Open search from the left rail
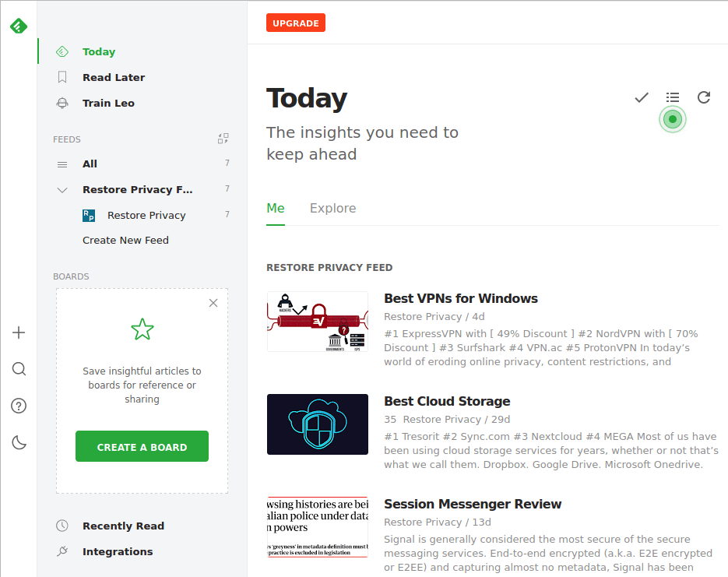Image resolution: width=728 pixels, height=577 pixels. tap(18, 368)
